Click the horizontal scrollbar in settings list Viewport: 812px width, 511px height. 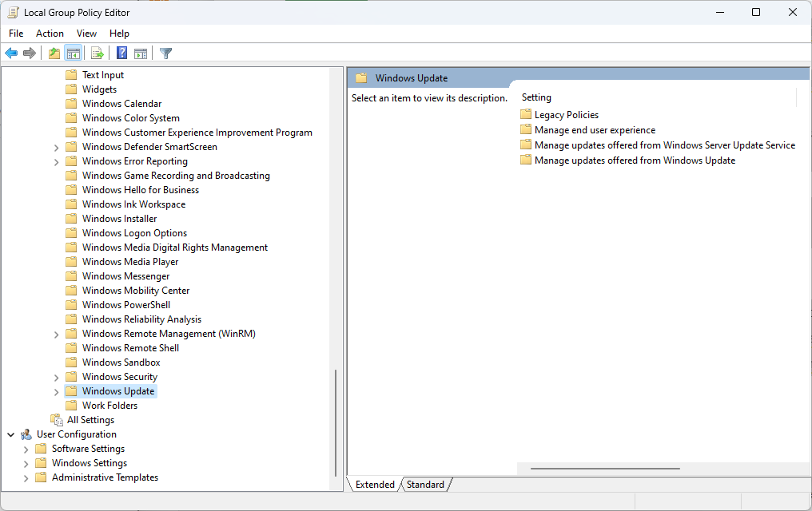[x=605, y=469]
